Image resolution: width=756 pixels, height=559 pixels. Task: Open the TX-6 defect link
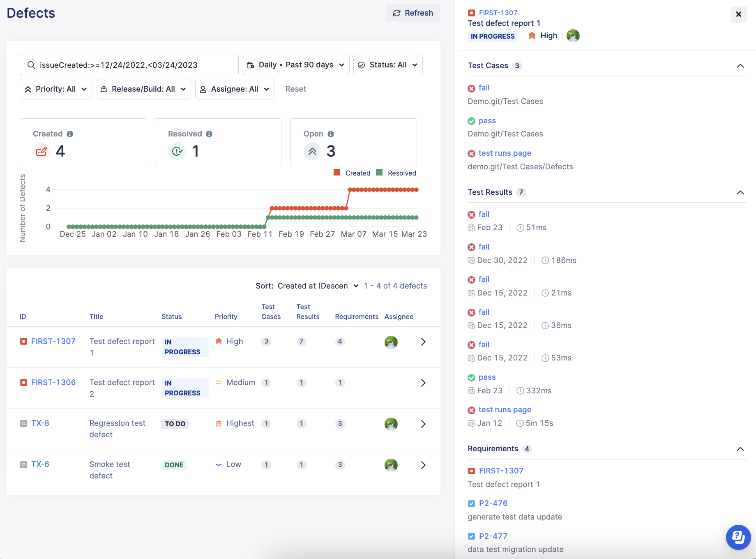pyautogui.click(x=40, y=464)
